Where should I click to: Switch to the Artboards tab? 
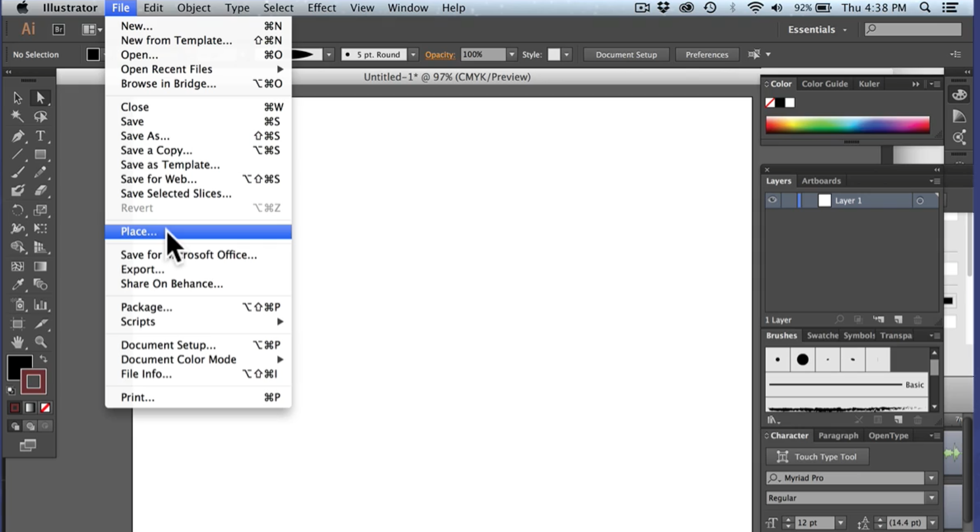[821, 181]
